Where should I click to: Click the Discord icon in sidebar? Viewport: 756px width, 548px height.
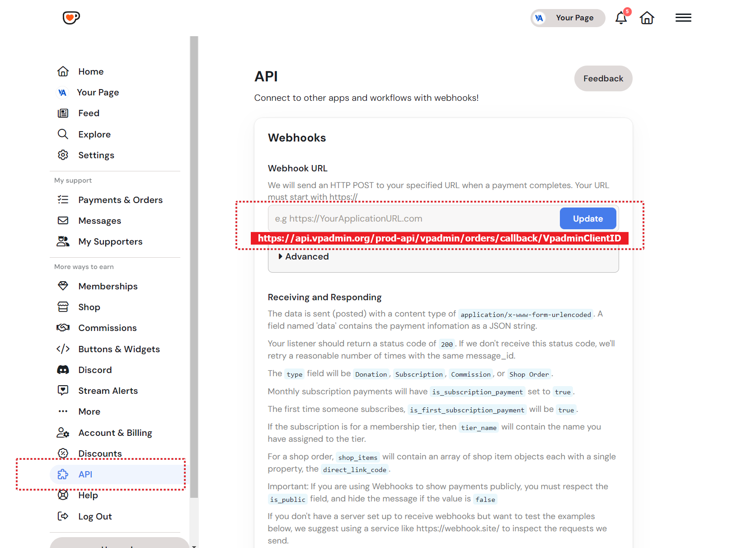point(63,370)
